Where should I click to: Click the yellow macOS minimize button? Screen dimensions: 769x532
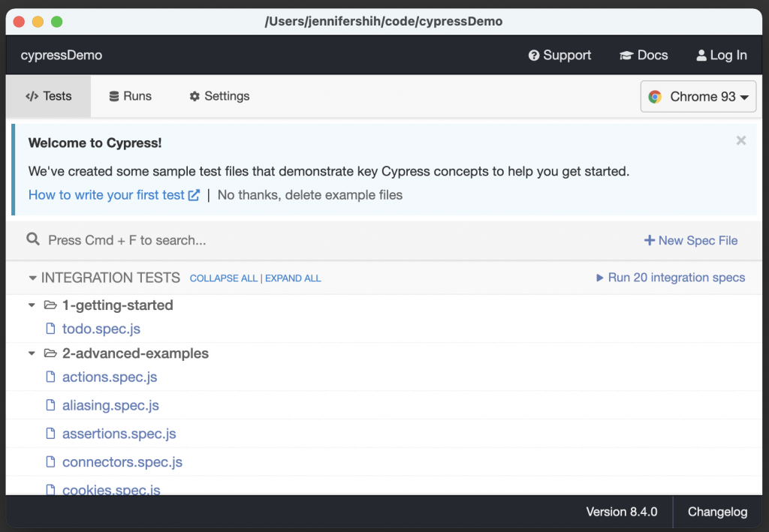point(38,22)
